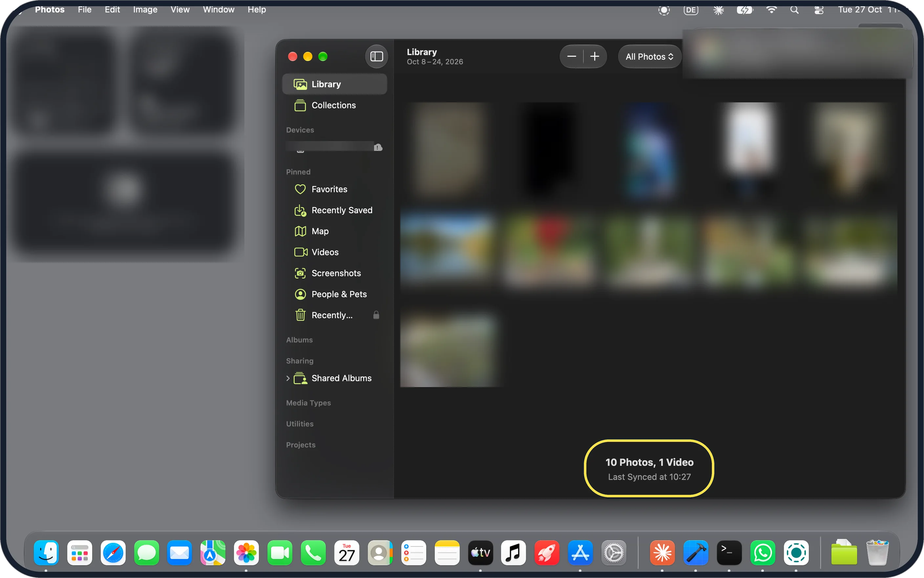The image size is (924, 578).
Task: Open the Videos collection
Action: point(334,252)
